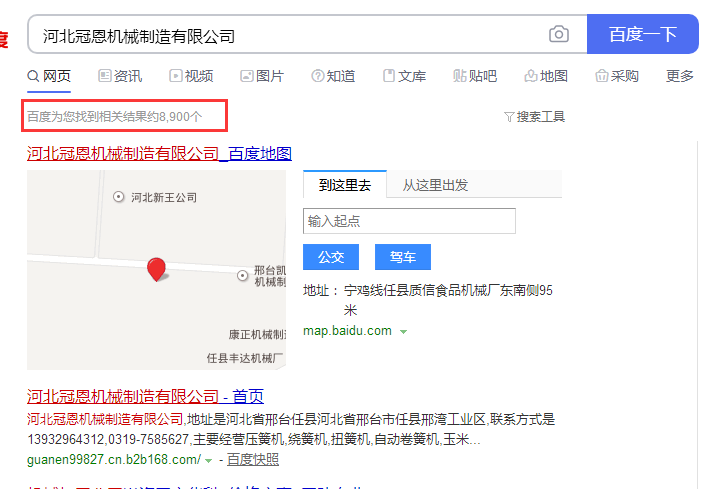Open the 地图 tab

[x=546, y=76]
